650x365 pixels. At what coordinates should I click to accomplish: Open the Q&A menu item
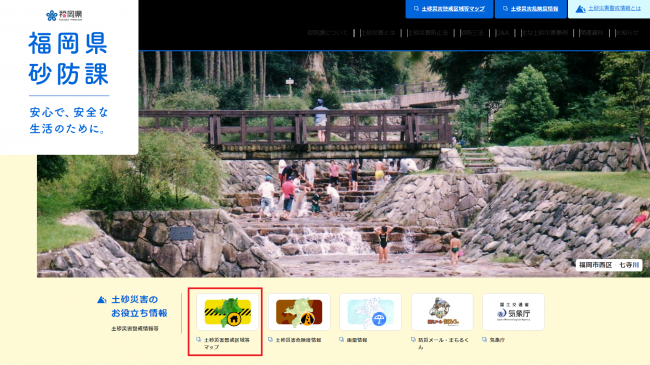tap(502, 33)
